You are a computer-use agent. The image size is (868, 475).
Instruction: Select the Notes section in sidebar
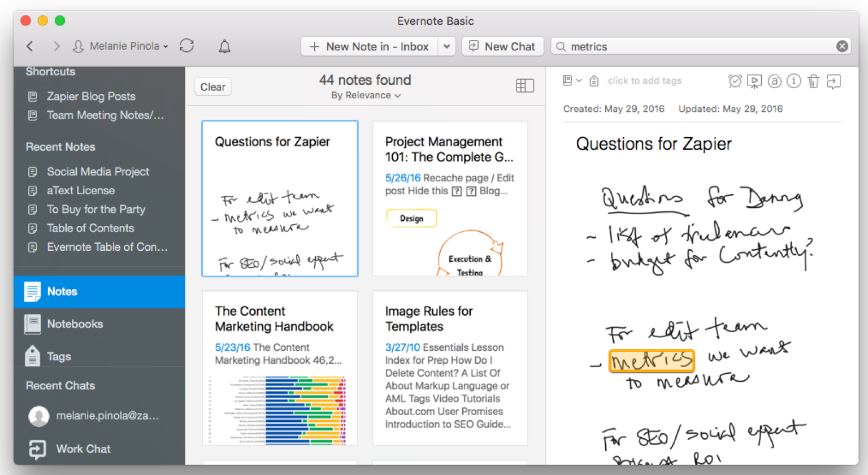point(62,291)
